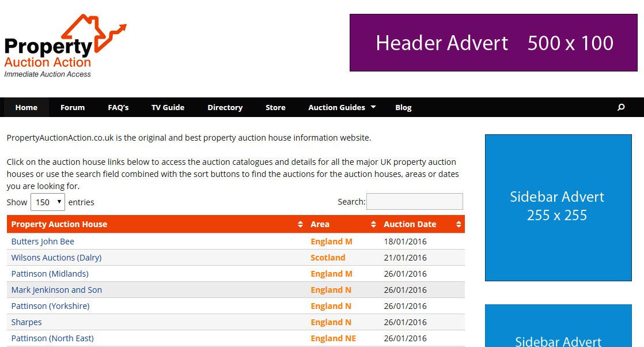Open the Blog menu item
644x347 pixels.
(x=403, y=107)
